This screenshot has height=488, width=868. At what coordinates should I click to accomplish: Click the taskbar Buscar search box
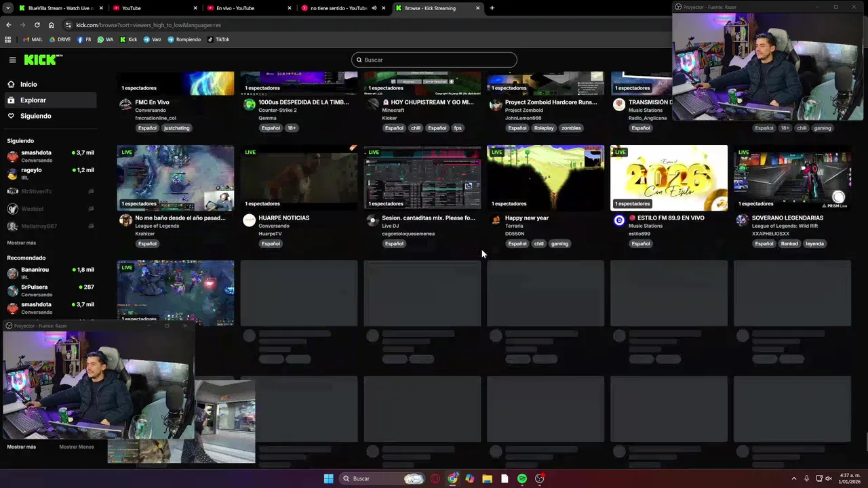(382, 479)
